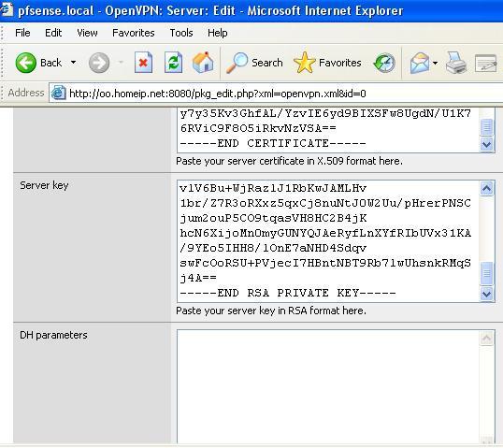The image size is (503, 448).
Task: Click the green Back arrow button
Action: [25, 63]
